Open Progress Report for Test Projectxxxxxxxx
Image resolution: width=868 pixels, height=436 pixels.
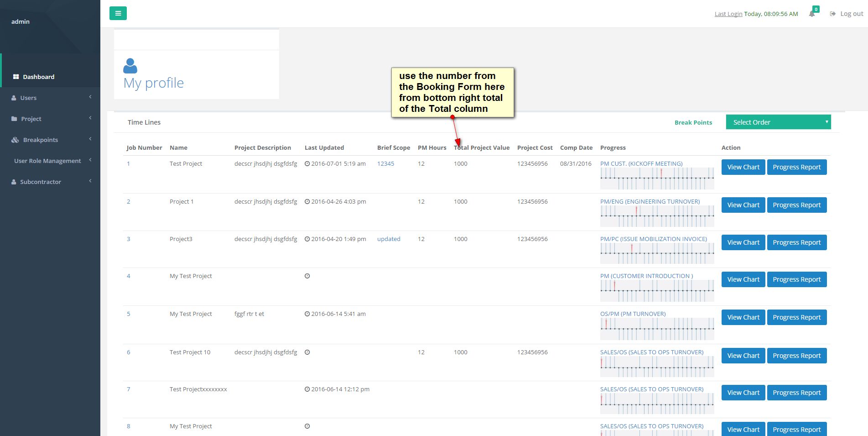[x=797, y=393]
